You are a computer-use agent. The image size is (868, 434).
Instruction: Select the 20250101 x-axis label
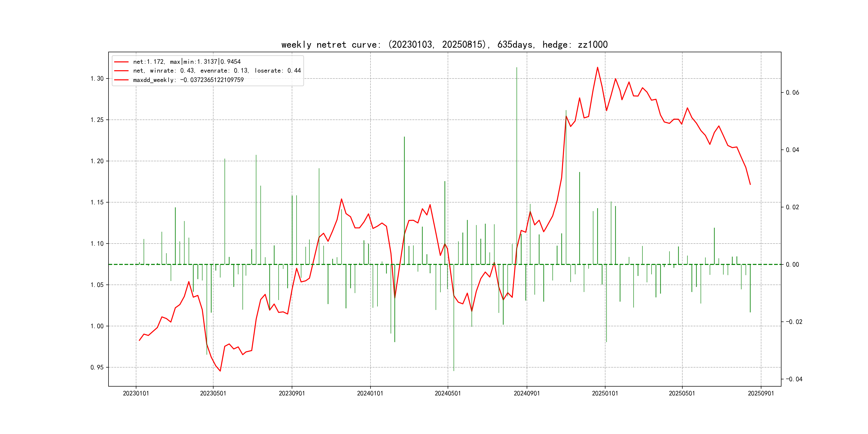[x=605, y=394]
